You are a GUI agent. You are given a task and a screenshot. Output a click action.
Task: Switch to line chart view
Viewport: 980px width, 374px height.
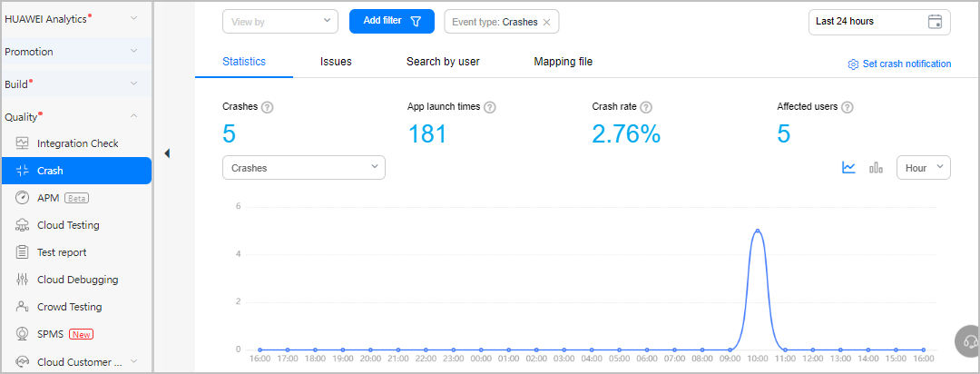pyautogui.click(x=848, y=168)
